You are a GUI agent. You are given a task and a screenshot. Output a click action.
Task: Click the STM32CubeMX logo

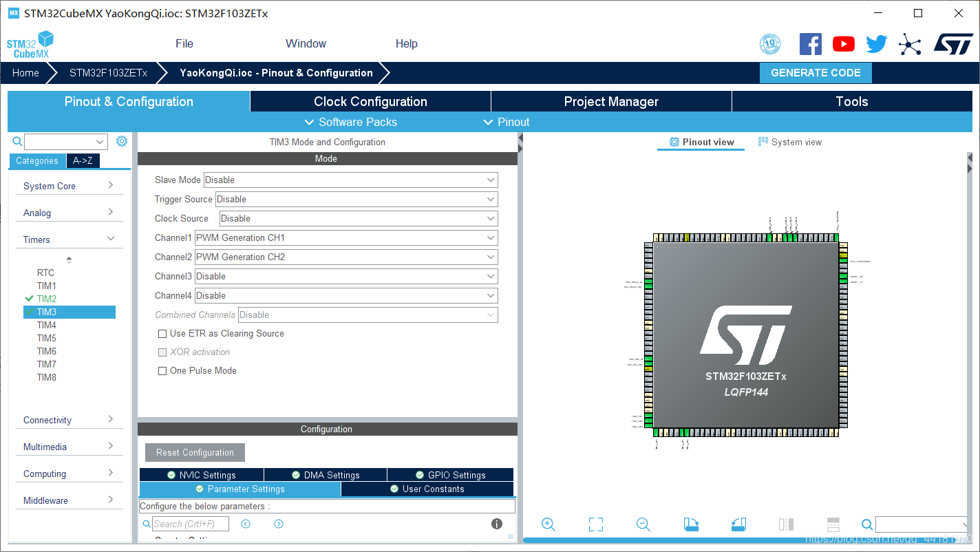[30, 44]
